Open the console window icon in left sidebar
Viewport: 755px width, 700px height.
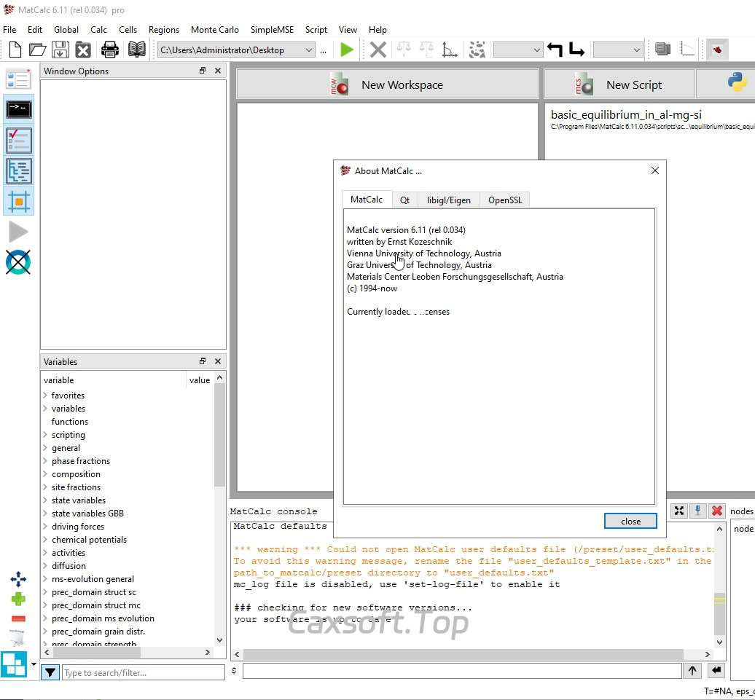tap(18, 110)
